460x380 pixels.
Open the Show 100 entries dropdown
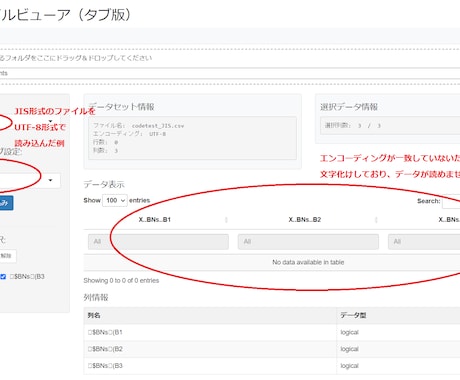pyautogui.click(x=115, y=200)
